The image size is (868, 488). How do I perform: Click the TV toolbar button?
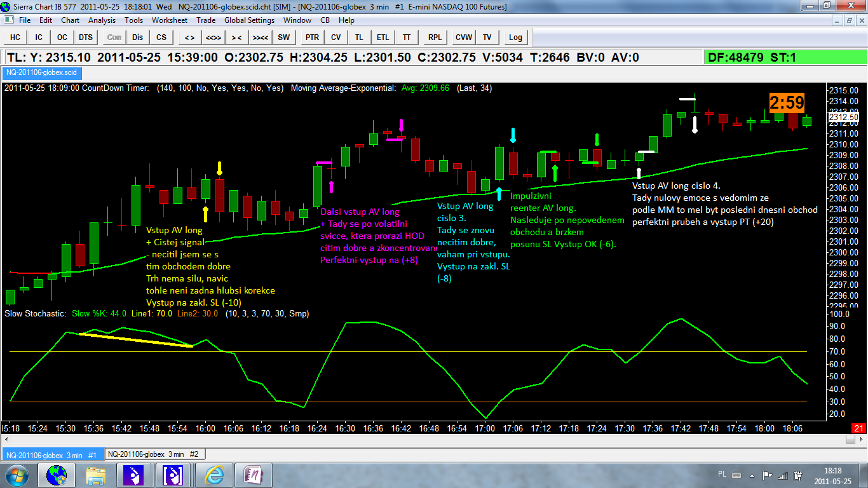[x=487, y=37]
